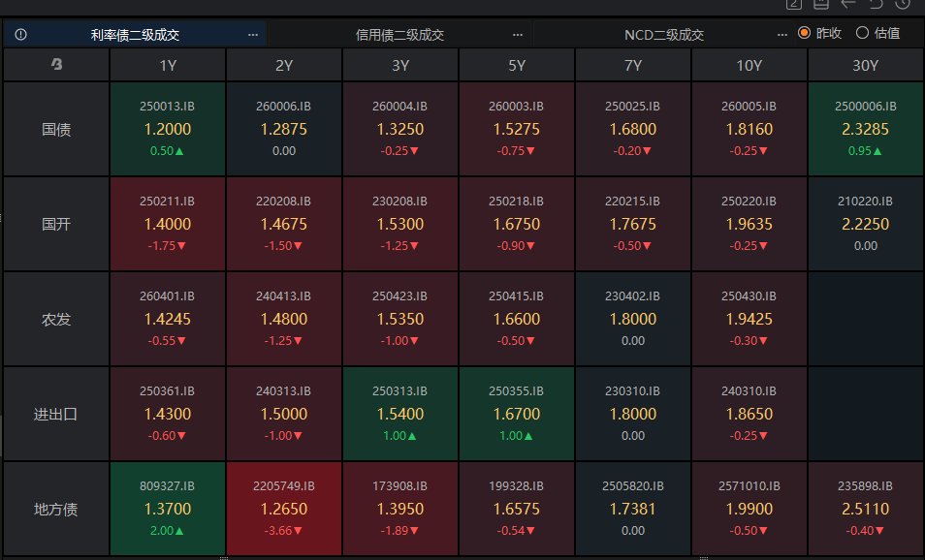Viewport: 925px width, 560px height.
Task: Select the 2500006.IB 30Y treasury cell
Action: click(x=865, y=129)
